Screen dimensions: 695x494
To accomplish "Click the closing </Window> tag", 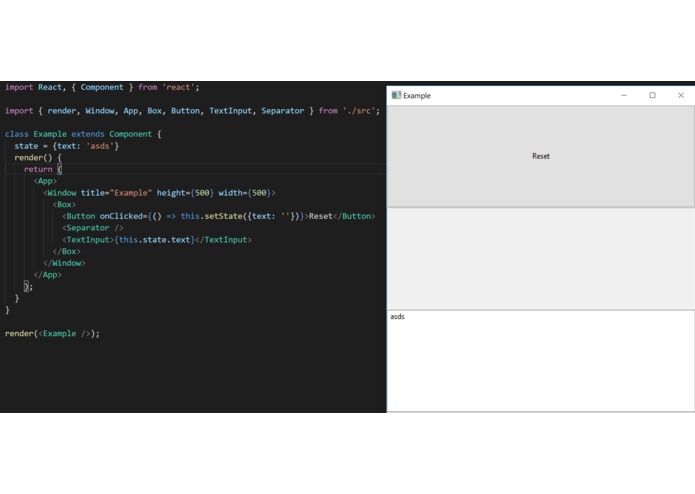I will (x=64, y=263).
